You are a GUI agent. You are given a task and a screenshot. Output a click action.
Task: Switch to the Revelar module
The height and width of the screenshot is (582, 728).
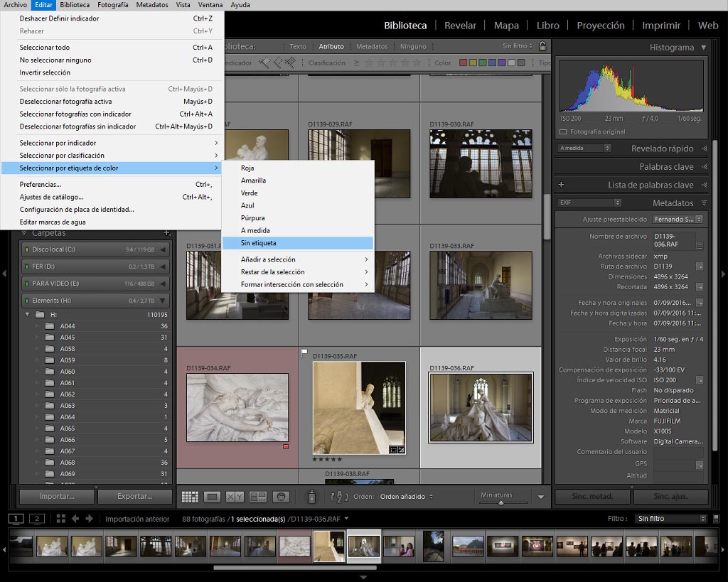pyautogui.click(x=460, y=26)
